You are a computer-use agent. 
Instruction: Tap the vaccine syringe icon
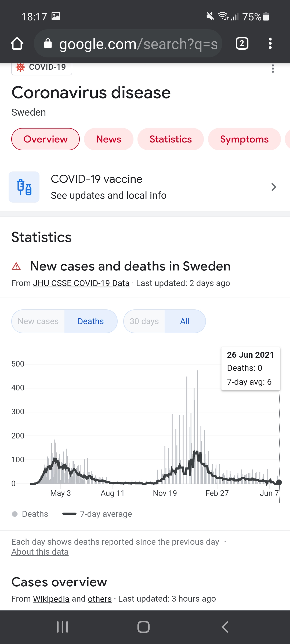24,187
